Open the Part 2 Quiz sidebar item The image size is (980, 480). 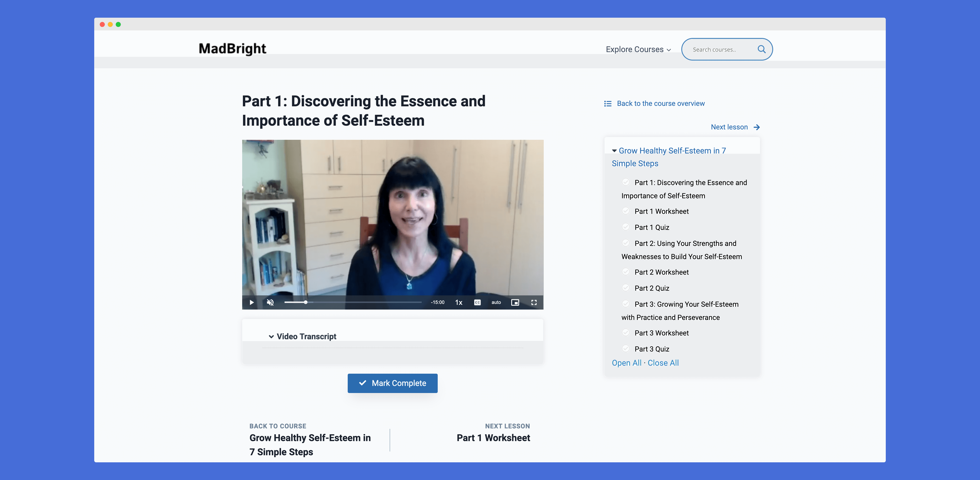(652, 288)
